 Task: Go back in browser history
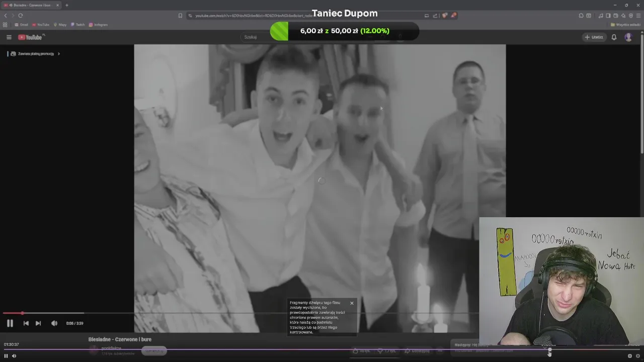(6, 16)
